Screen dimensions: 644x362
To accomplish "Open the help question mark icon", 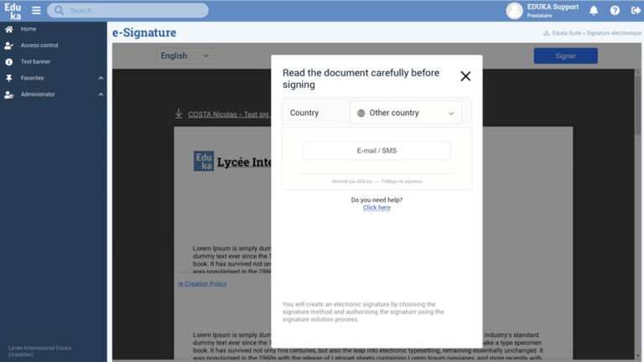I will pos(615,11).
